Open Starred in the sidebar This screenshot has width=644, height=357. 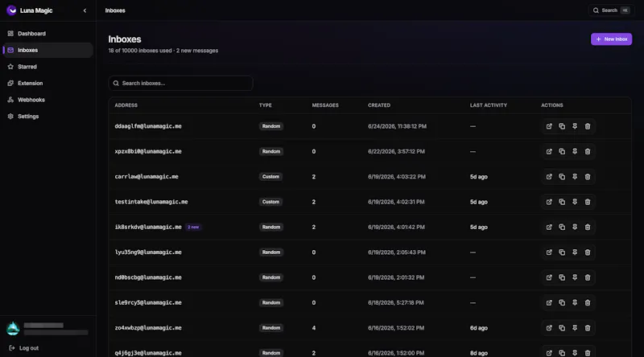tap(48, 67)
